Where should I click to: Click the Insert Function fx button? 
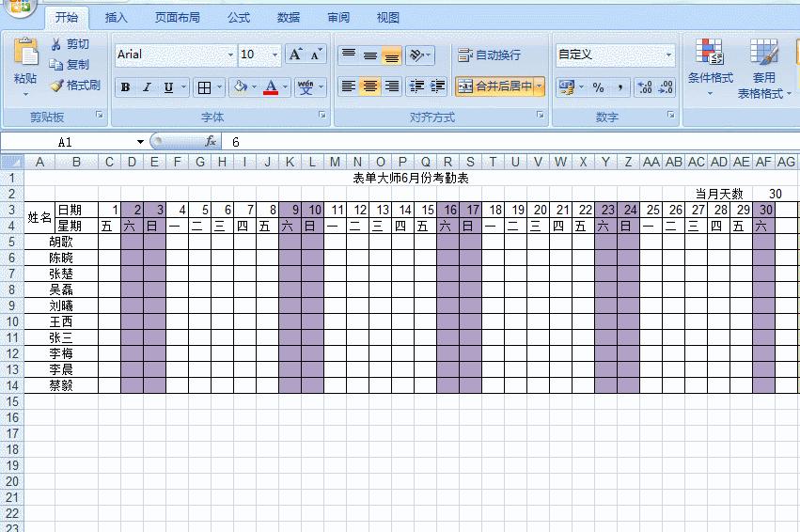coord(211,141)
